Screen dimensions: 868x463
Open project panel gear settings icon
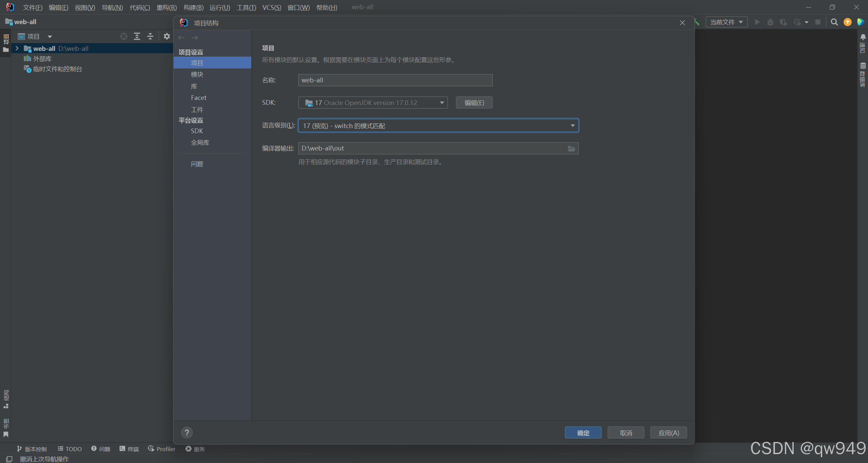[x=167, y=36]
